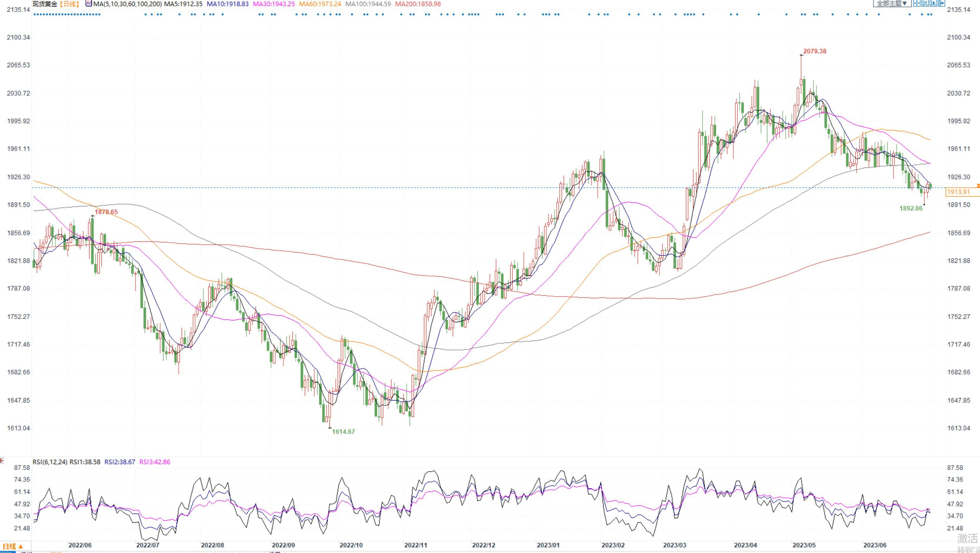Click the crosshair cursor icon at top right

[917, 3]
